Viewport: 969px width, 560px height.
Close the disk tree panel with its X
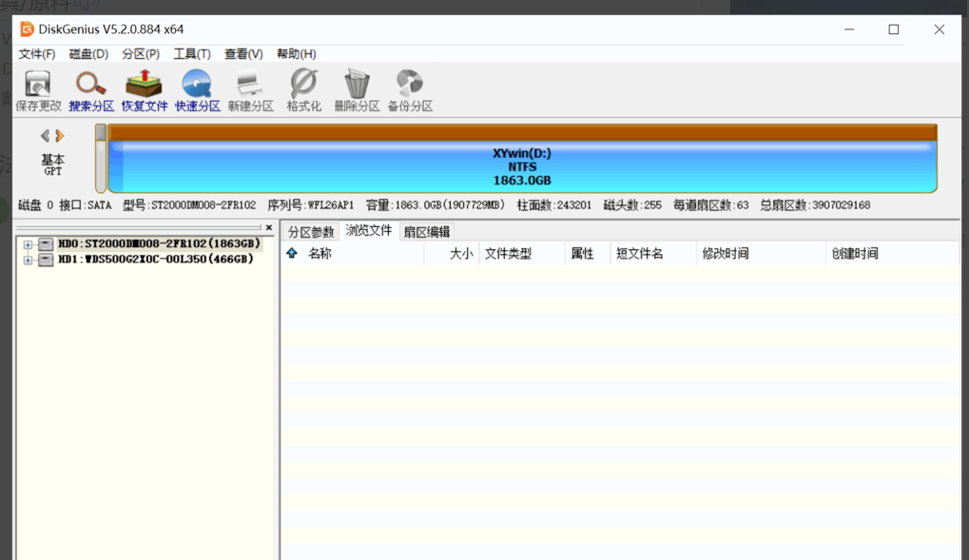click(x=269, y=228)
